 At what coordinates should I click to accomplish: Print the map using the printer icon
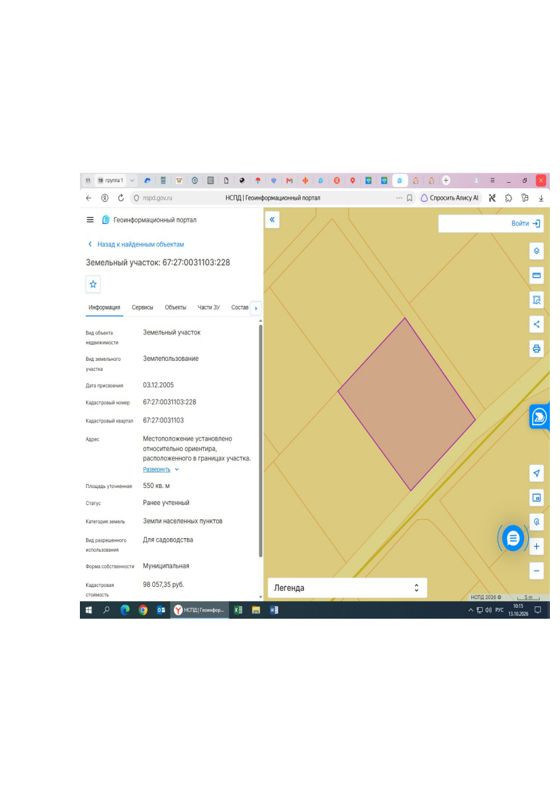pyautogui.click(x=536, y=349)
